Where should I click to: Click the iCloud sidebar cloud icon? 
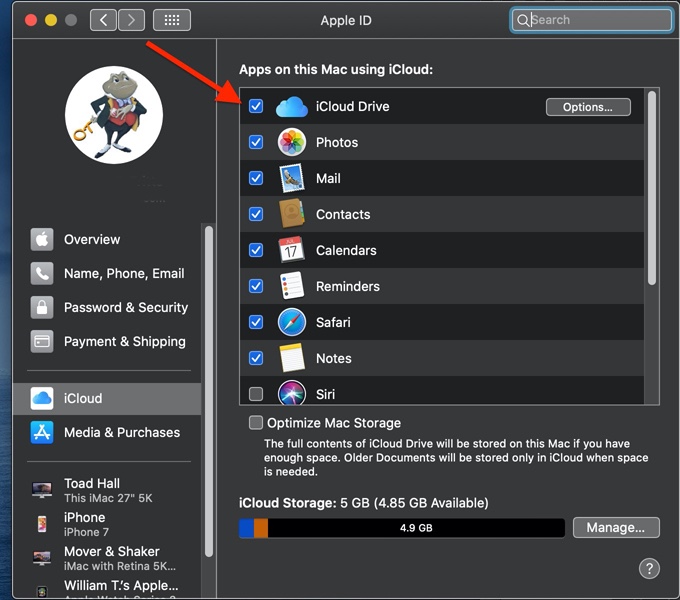tap(42, 398)
